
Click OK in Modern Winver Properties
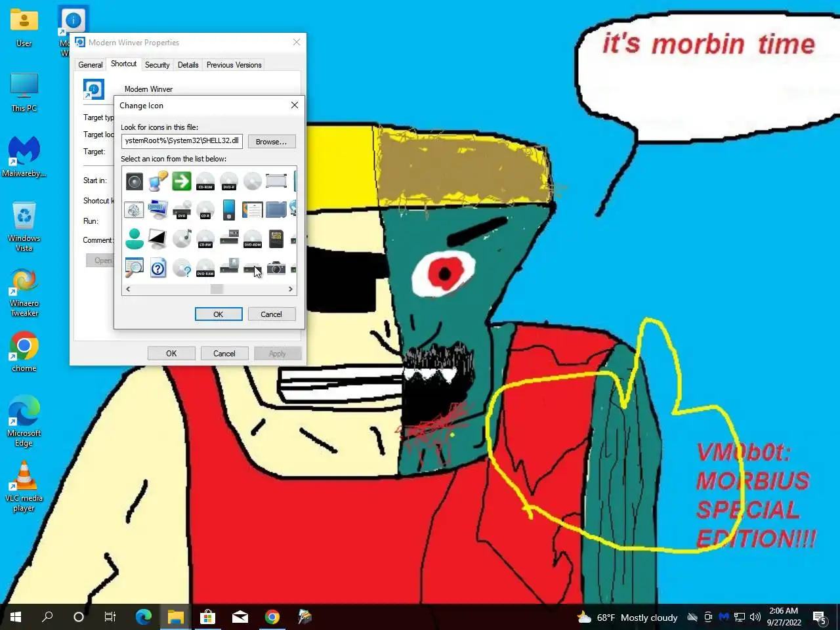point(171,353)
